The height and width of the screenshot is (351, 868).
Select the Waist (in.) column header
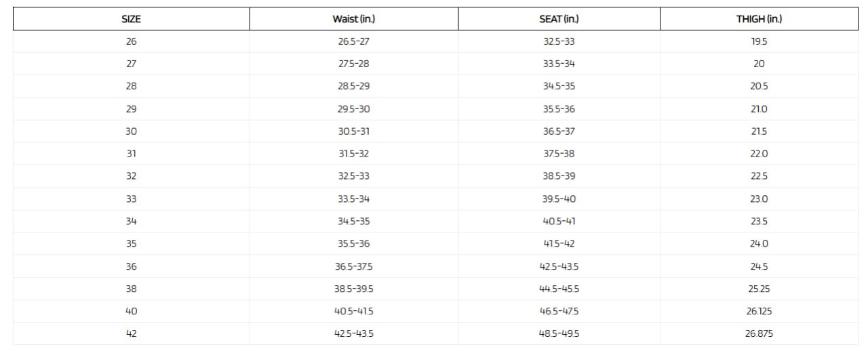point(354,19)
